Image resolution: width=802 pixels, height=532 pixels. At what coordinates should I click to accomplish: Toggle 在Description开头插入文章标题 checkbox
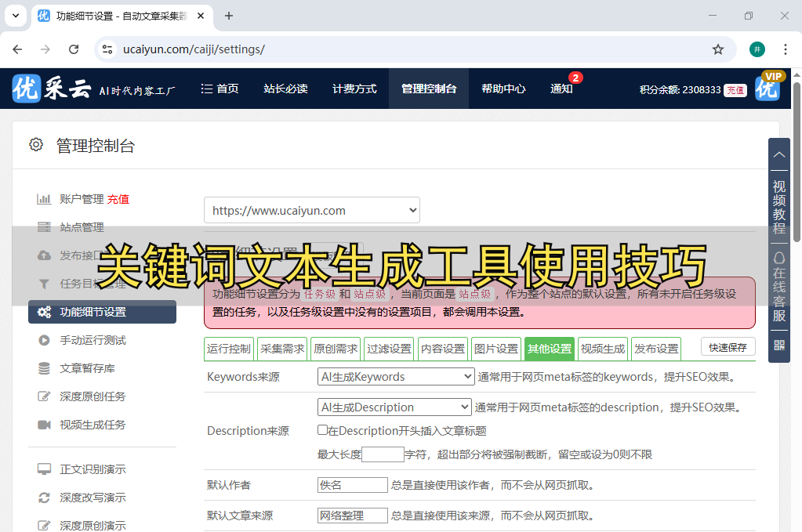tap(322, 430)
